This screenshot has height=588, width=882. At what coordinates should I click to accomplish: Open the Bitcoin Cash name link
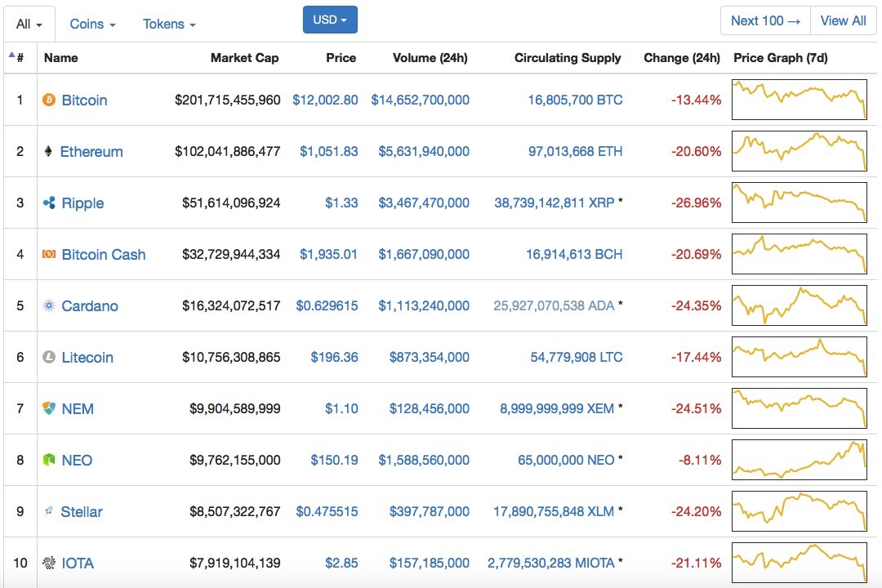104,254
